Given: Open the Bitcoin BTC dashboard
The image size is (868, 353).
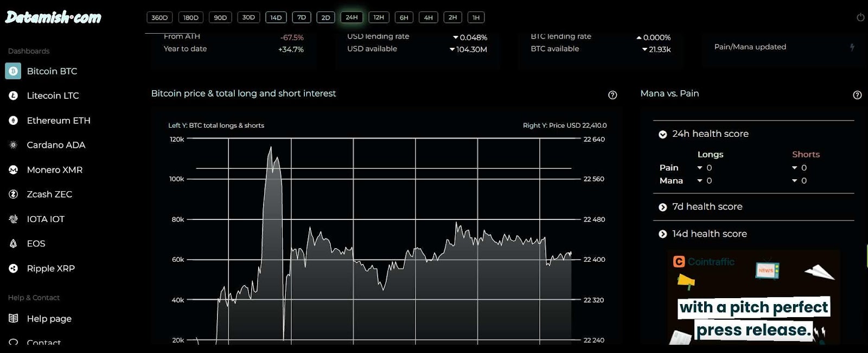Looking at the screenshot, I should [52, 71].
